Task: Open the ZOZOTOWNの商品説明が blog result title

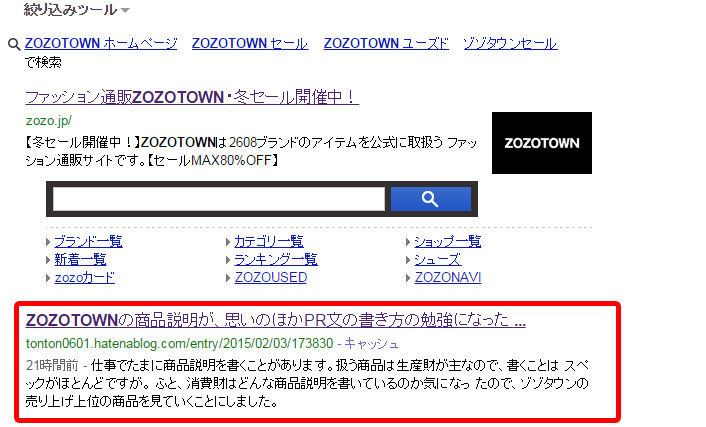Action: coord(276,320)
